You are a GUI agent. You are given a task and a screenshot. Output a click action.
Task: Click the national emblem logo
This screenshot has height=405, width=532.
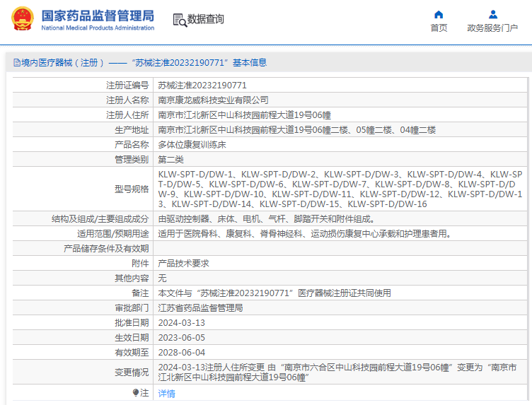[23, 19]
